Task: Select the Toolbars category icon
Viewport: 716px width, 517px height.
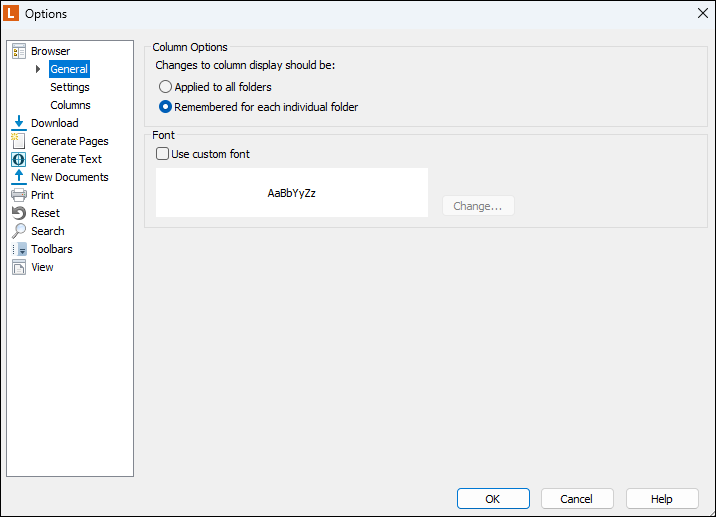Action: (x=19, y=249)
